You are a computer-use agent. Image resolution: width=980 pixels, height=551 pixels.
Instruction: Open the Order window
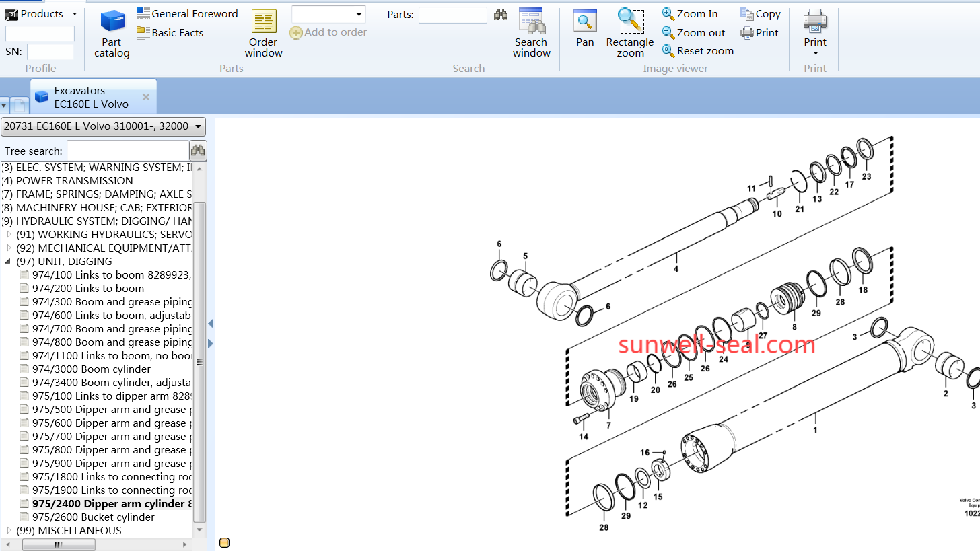(264, 34)
